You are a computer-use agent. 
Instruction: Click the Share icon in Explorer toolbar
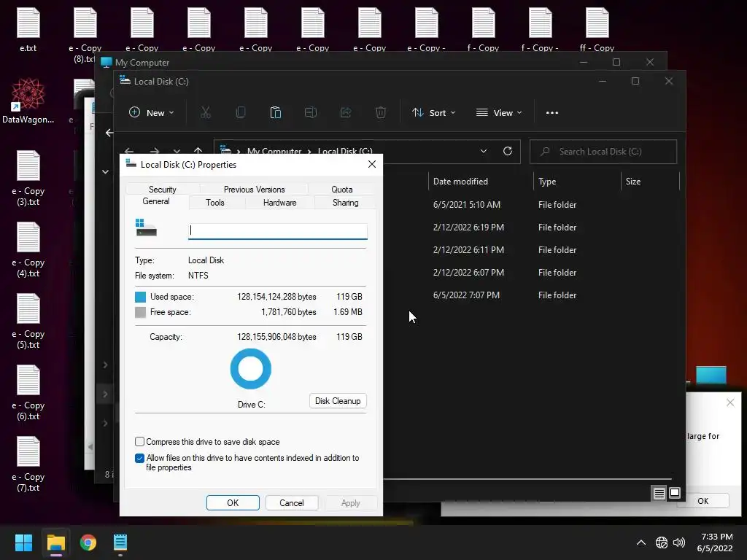click(x=346, y=112)
